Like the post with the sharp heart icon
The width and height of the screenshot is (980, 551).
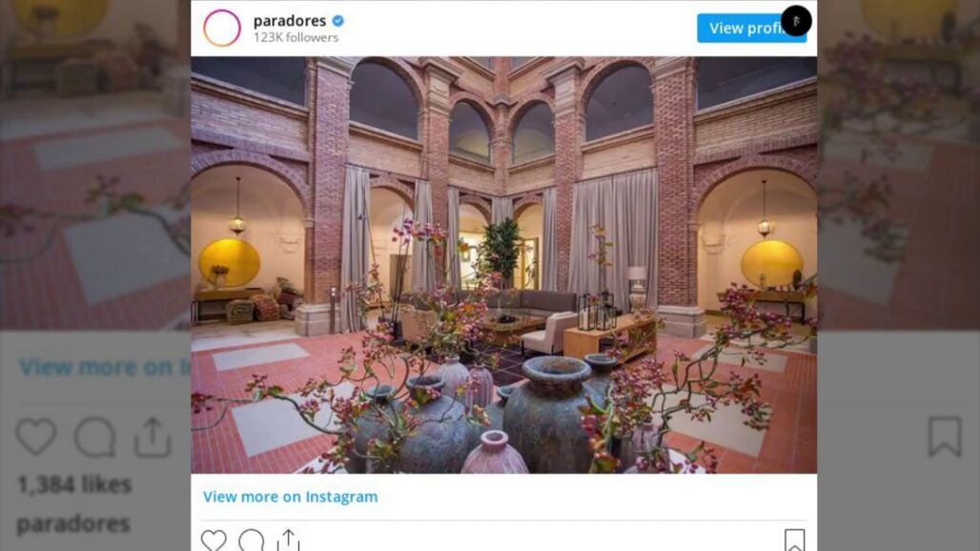214,540
